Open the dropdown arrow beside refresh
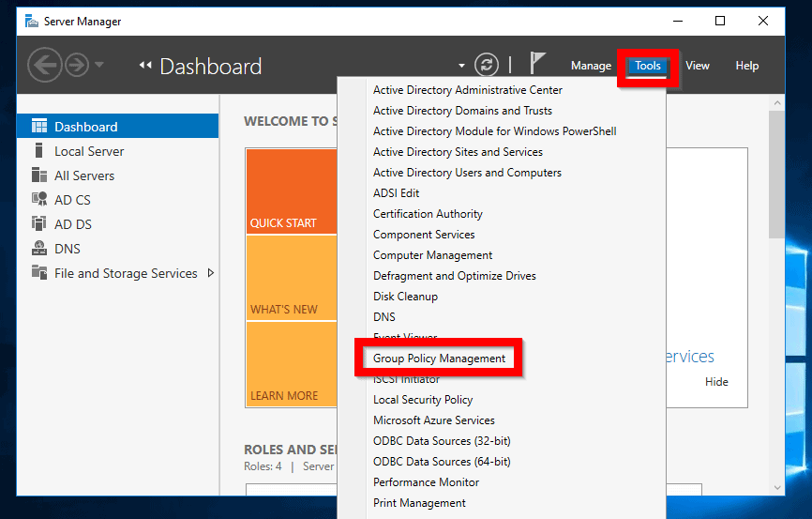Image resolution: width=812 pixels, height=519 pixels. (x=461, y=66)
